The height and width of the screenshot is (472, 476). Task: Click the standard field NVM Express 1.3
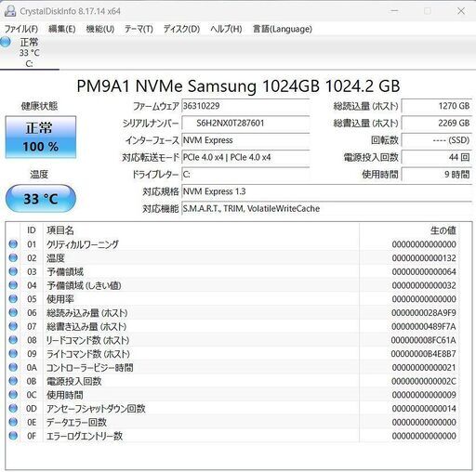(326, 191)
